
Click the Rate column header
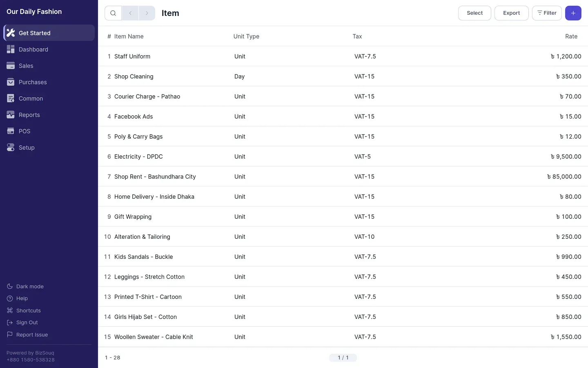click(571, 36)
